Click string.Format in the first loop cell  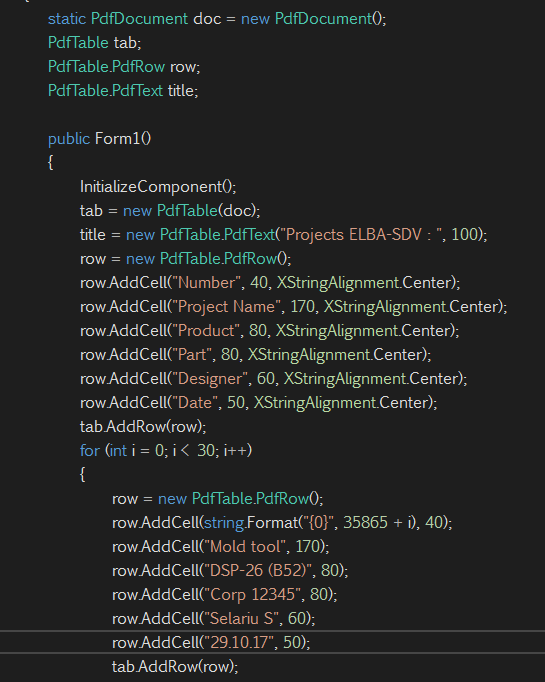tap(251, 522)
